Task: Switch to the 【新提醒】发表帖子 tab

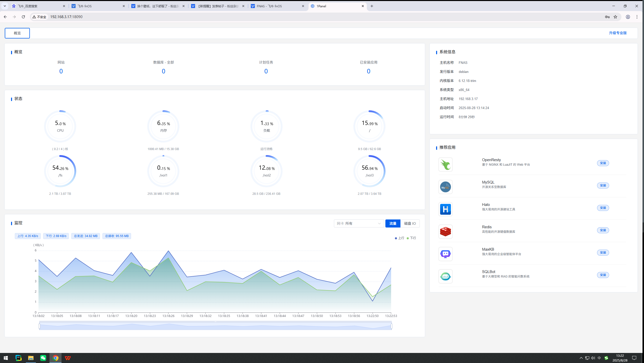Action: (217, 6)
